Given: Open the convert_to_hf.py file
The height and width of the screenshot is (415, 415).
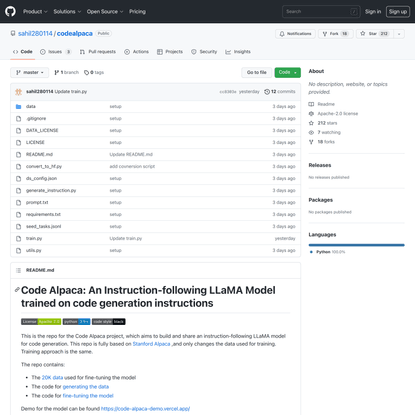Looking at the screenshot, I should (x=44, y=167).
